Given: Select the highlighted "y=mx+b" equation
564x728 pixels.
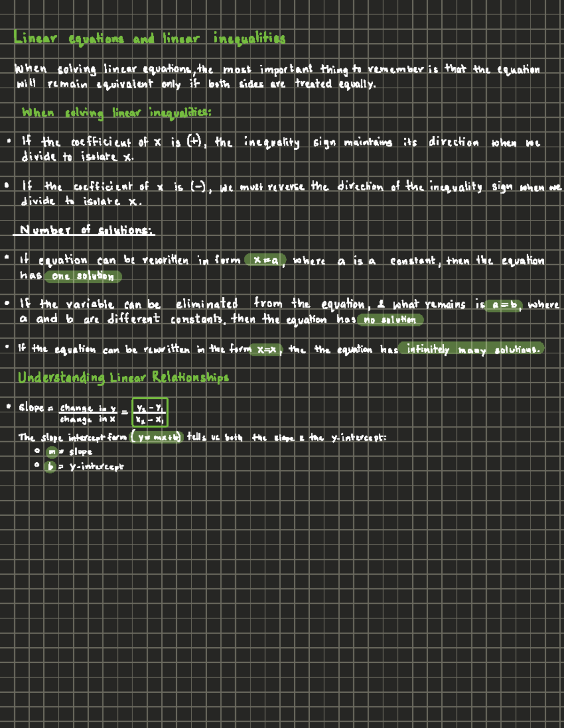Looking at the screenshot, I should pos(157,438).
